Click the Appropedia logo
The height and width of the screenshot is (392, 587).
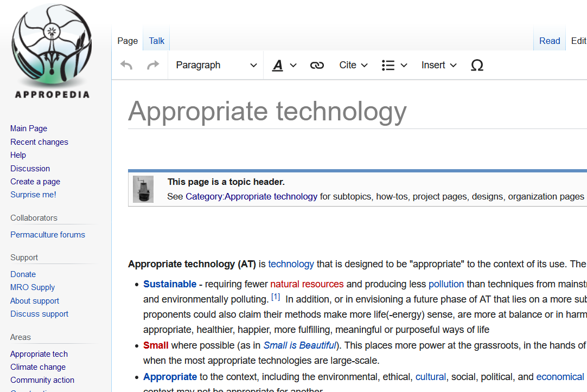[52, 52]
